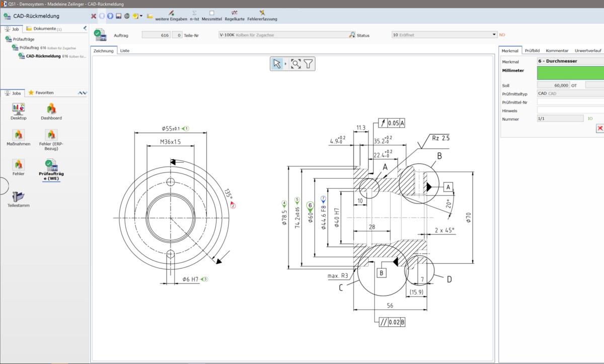604x364 pixels.
Task: Open weitere Eingaben
Action: 171,16
